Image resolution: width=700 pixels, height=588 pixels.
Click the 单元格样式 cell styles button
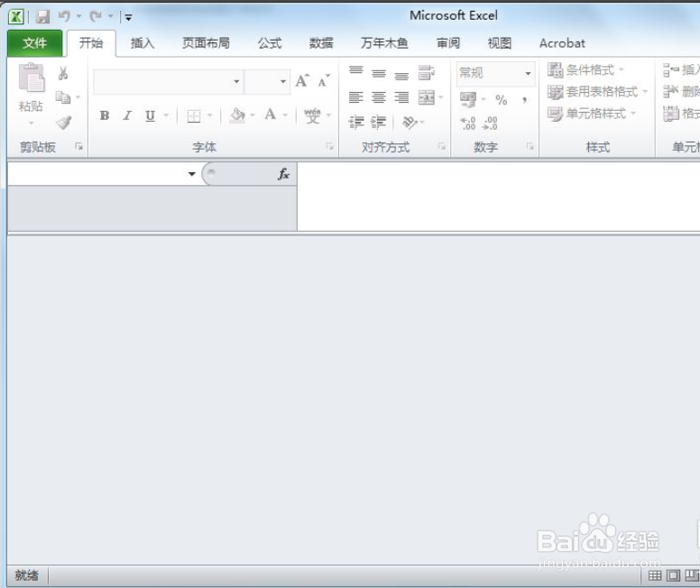point(592,114)
